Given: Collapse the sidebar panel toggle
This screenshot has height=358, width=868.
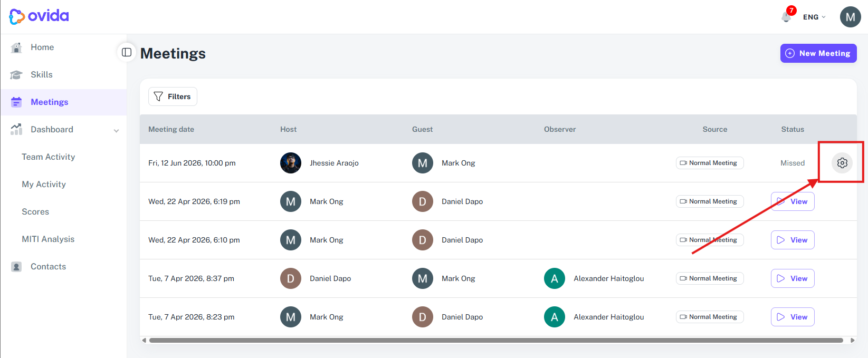Looking at the screenshot, I should tap(127, 52).
